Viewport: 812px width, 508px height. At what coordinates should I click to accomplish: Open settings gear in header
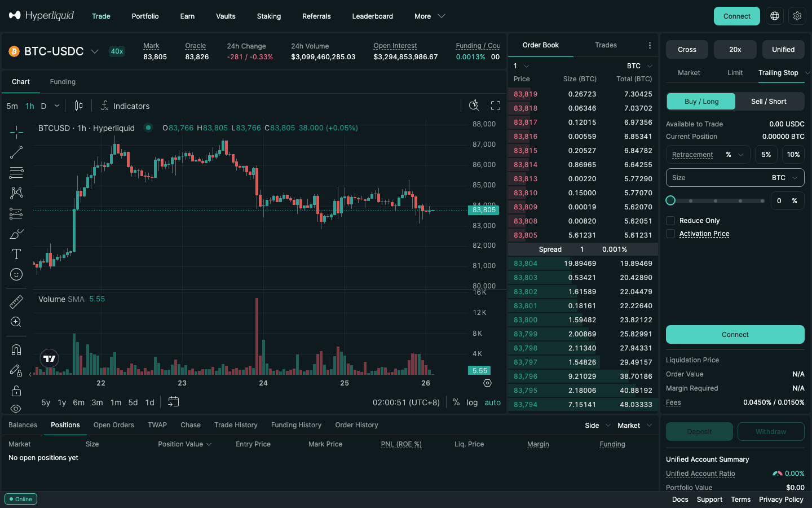(797, 16)
